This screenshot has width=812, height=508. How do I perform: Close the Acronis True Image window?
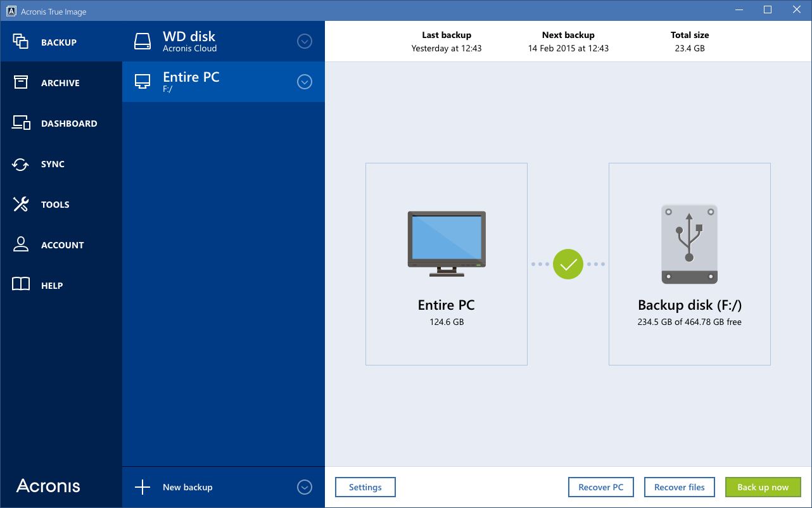coord(797,10)
